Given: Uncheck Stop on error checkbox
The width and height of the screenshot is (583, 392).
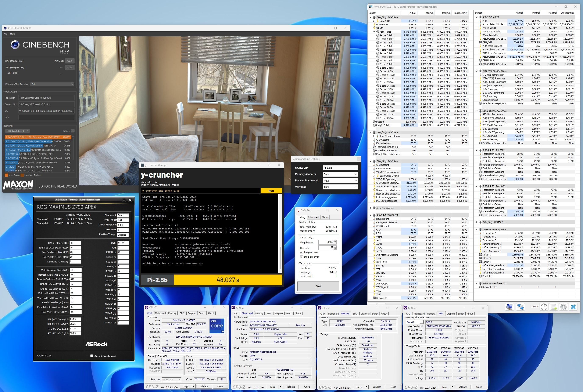Looking at the screenshot, I should [x=301, y=257].
